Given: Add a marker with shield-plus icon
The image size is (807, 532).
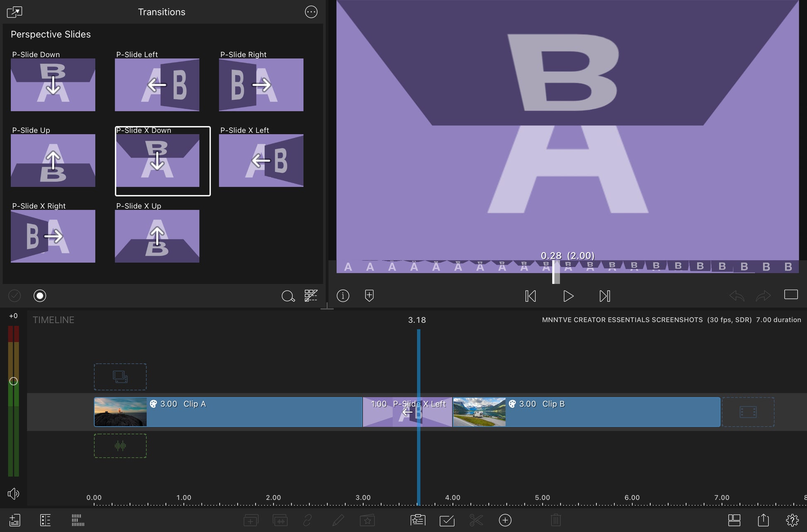Looking at the screenshot, I should [369, 296].
